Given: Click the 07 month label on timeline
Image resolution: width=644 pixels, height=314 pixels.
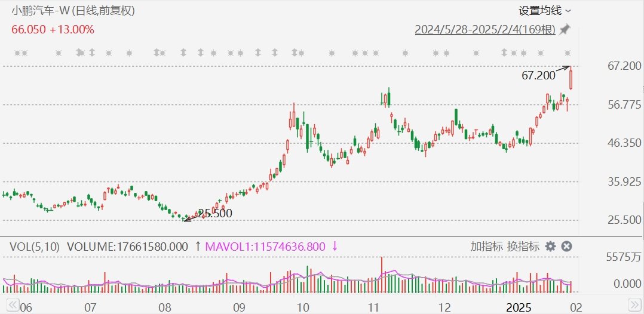Looking at the screenshot, I should coord(90,307).
